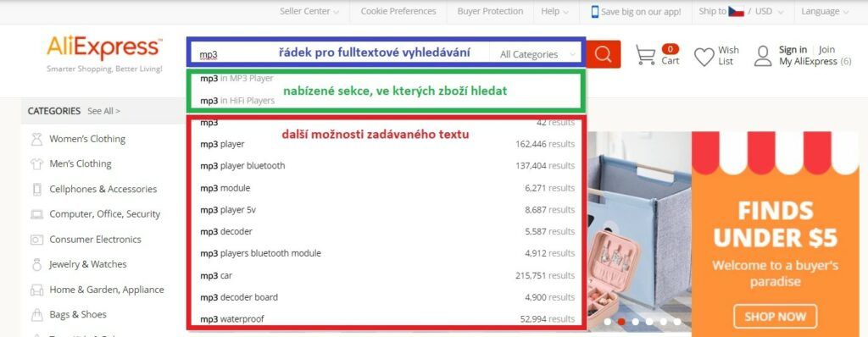Image resolution: width=868 pixels, height=337 pixels.
Task: Open the Help dropdown menu
Action: [554, 11]
